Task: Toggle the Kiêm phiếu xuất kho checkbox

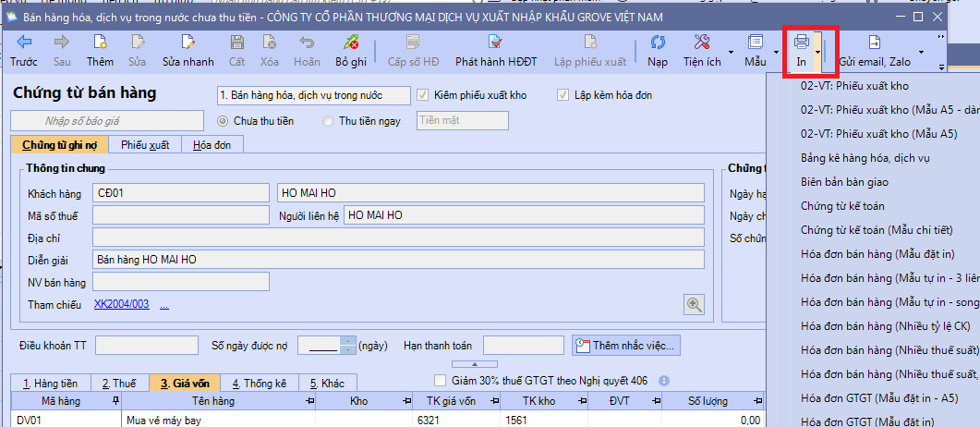Action: click(423, 95)
